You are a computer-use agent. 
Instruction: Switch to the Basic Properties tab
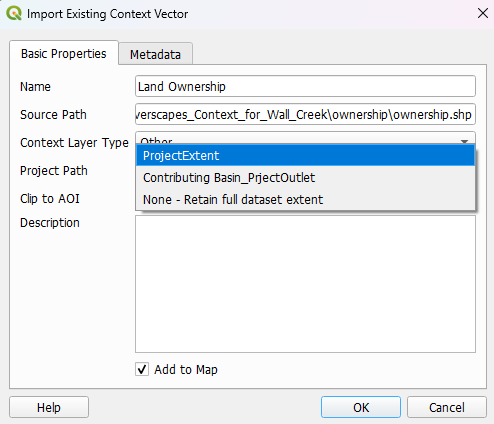tap(64, 53)
